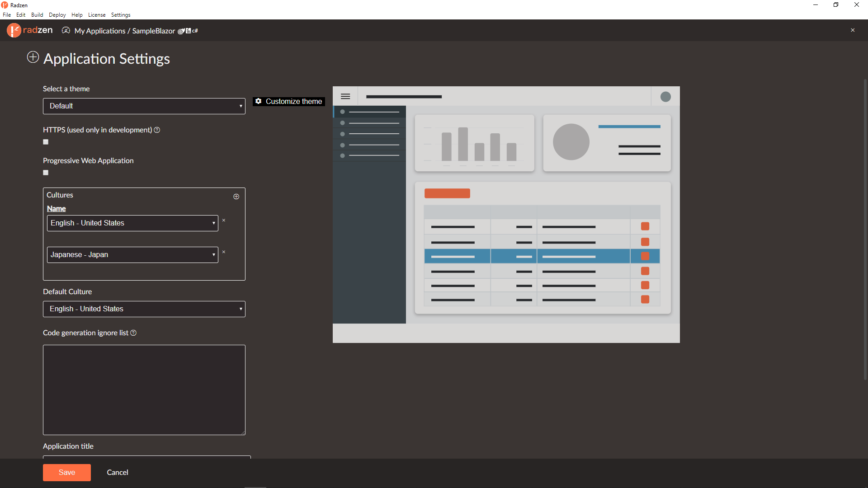Click the Name column header in Cultures
Screen dimensions: 868x488
57,209
